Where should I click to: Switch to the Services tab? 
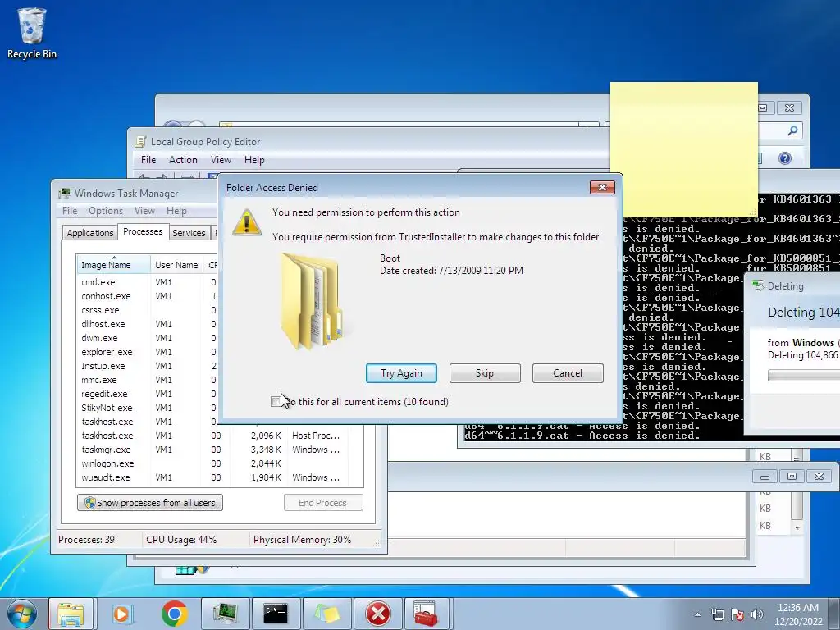point(189,233)
